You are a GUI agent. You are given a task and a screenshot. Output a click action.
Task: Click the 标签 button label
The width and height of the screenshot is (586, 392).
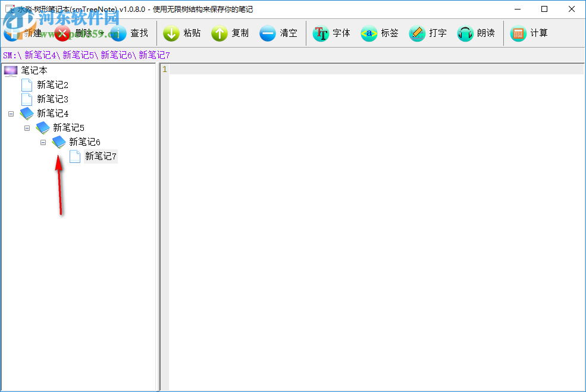(x=390, y=33)
